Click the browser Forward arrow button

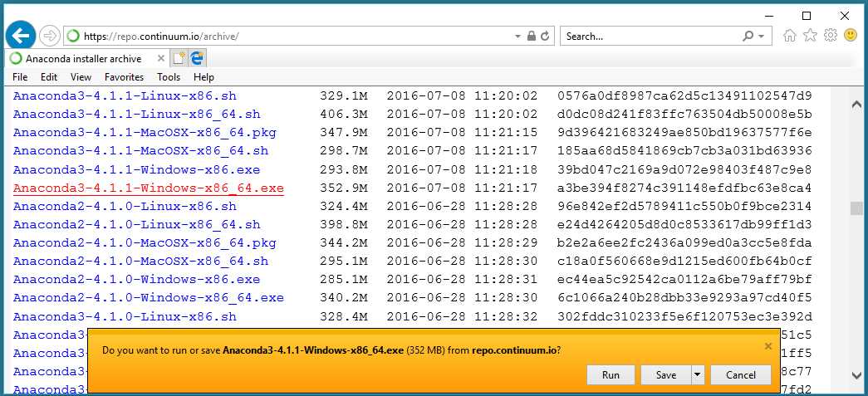click(50, 36)
